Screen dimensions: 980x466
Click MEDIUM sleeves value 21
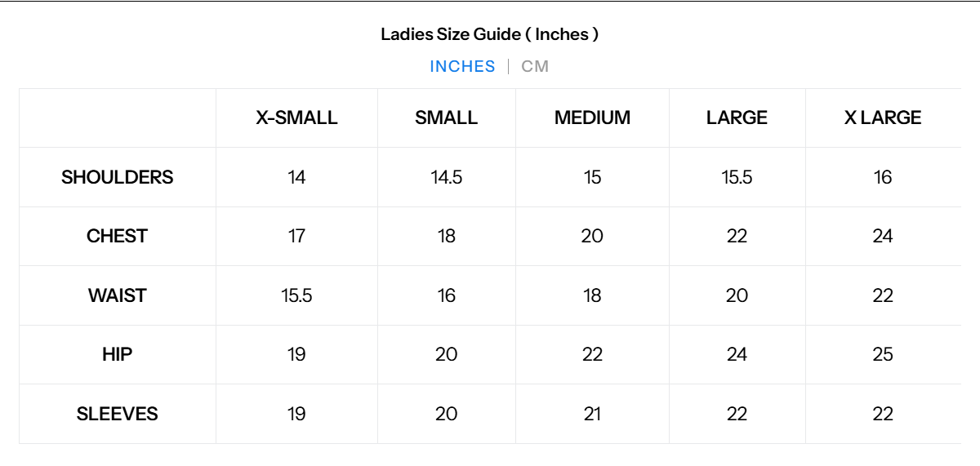coord(592,414)
